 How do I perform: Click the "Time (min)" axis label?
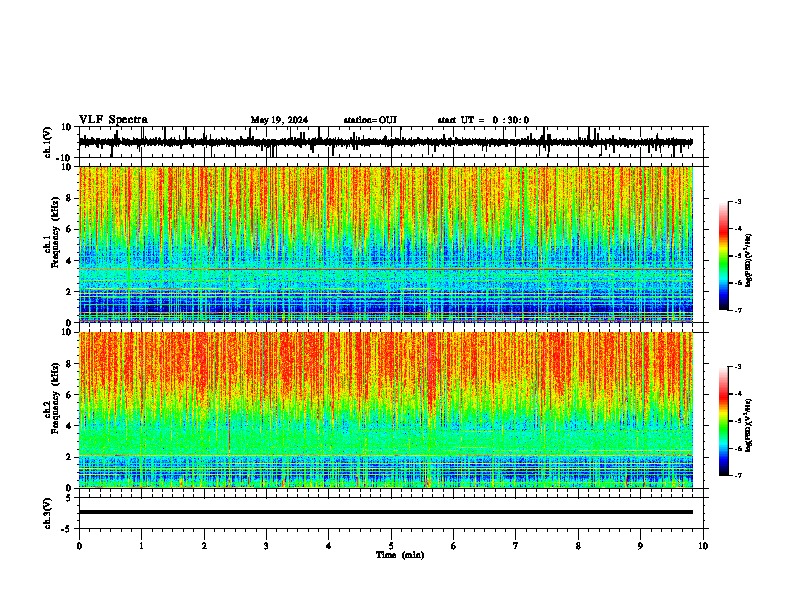[x=400, y=555]
